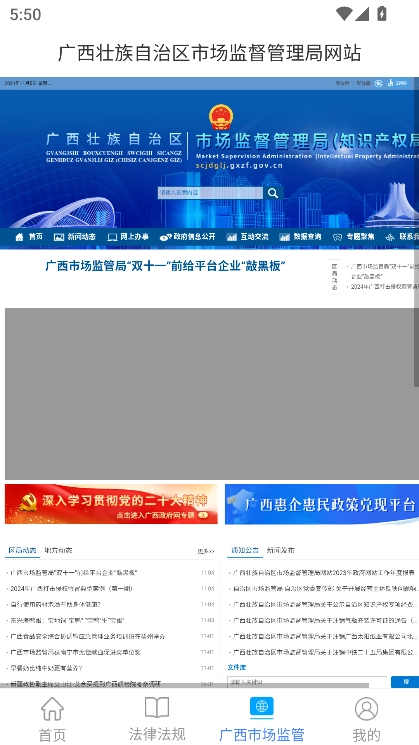419x745 pixels.
Task: Click the gray image carousel placeholder
Action: (212, 393)
